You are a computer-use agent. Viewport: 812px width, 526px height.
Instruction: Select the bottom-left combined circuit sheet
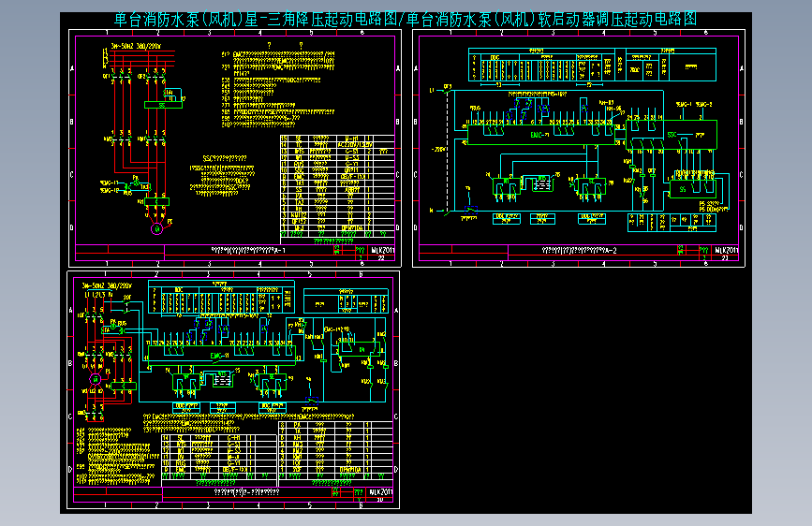pyautogui.click(x=233, y=389)
